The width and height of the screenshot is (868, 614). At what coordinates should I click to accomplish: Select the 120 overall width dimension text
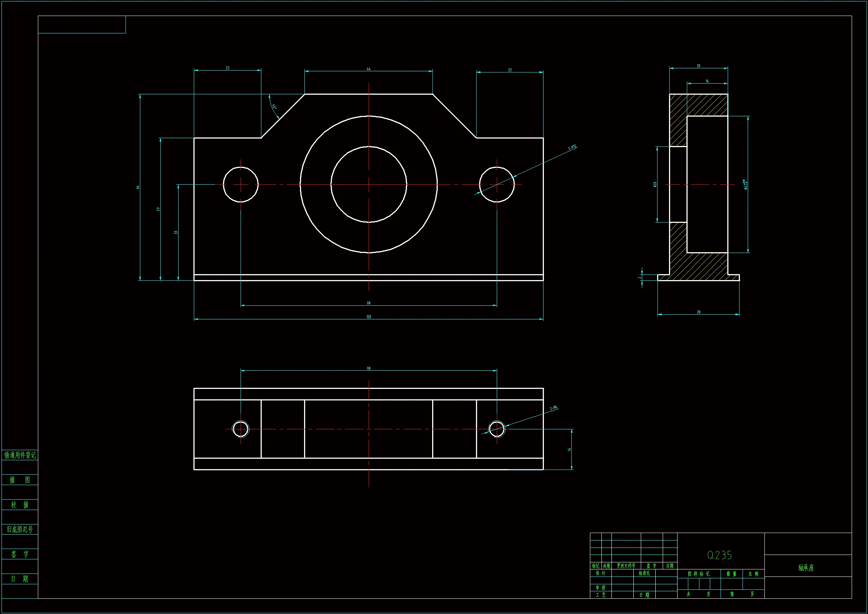(369, 316)
